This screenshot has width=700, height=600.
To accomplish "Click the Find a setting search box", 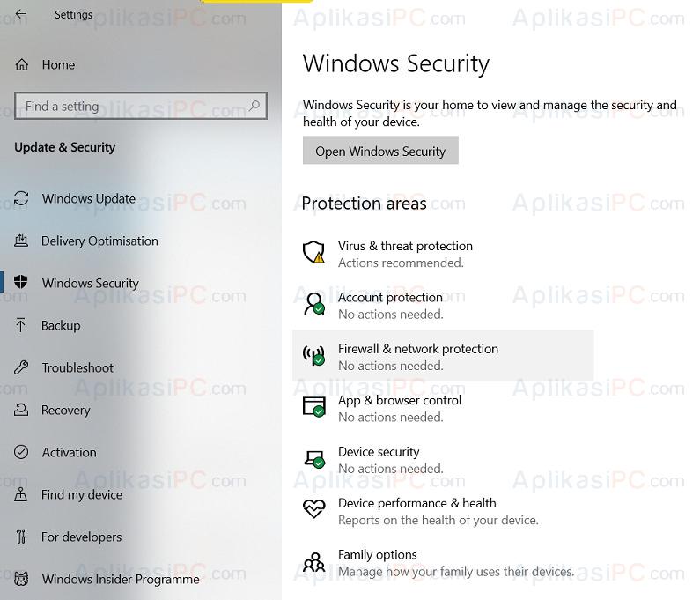I will (x=141, y=106).
